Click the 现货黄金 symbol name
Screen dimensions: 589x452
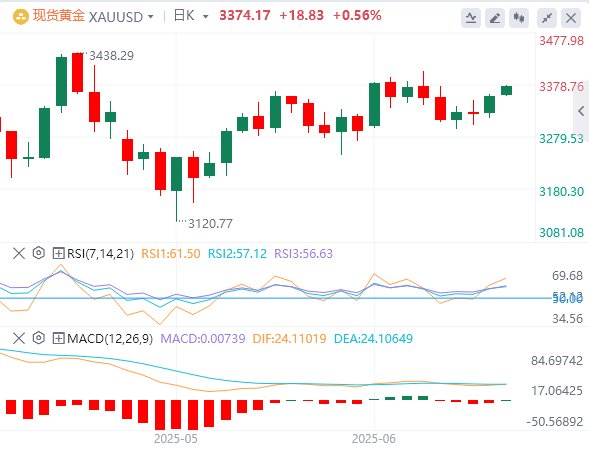pos(59,16)
